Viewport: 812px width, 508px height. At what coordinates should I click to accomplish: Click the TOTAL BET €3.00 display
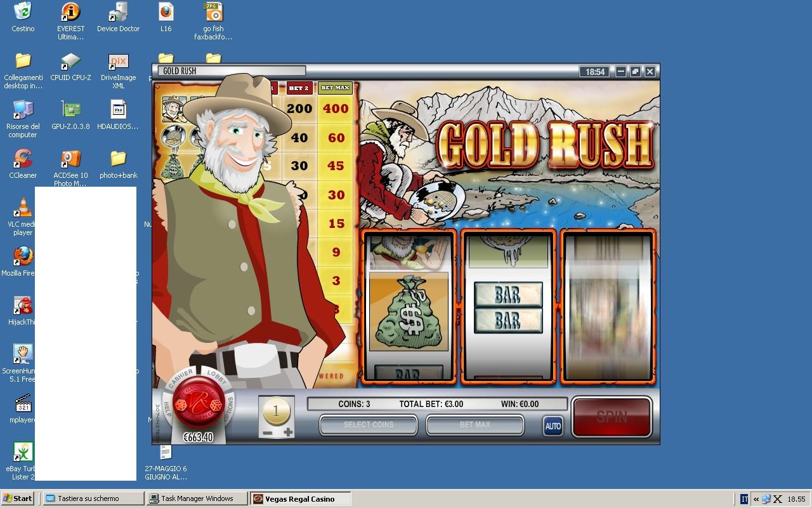pos(431,404)
